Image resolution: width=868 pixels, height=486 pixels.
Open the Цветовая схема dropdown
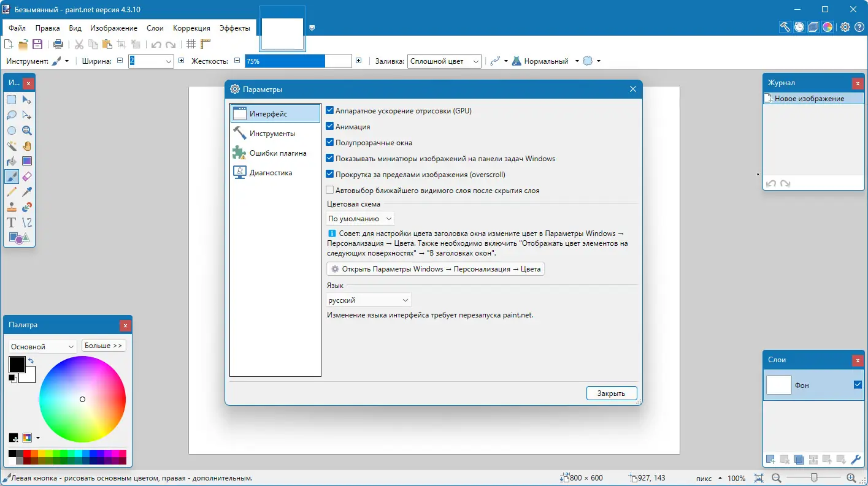[361, 218]
